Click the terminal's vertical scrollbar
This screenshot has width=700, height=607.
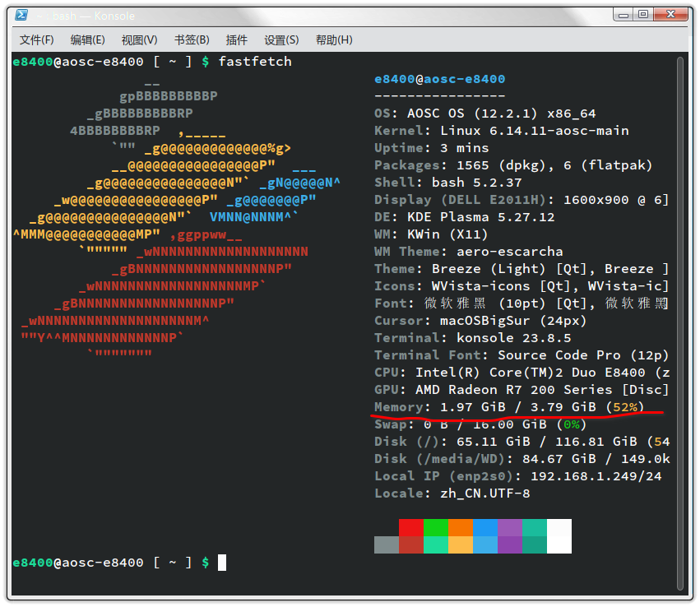(x=680, y=323)
